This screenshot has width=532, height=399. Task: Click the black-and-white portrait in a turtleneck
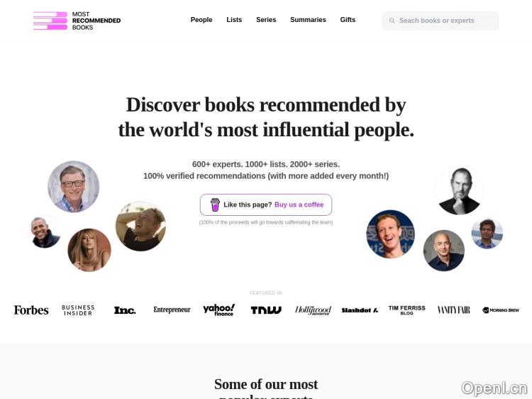point(460,191)
